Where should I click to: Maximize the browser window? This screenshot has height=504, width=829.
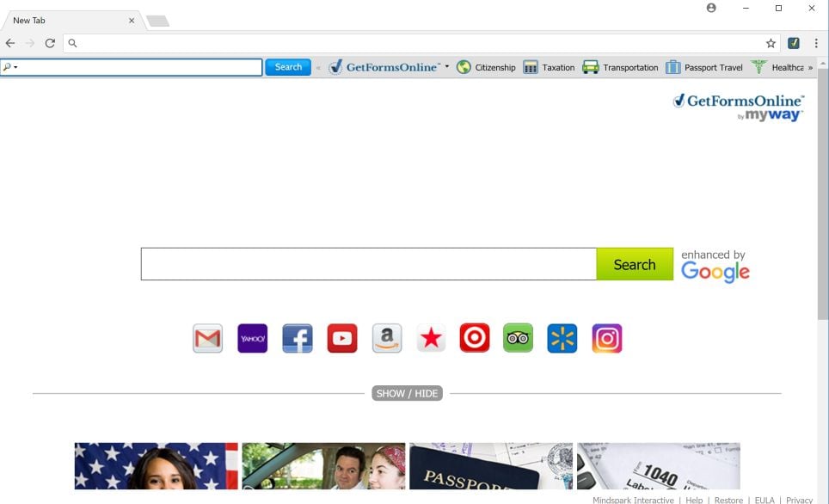click(778, 8)
